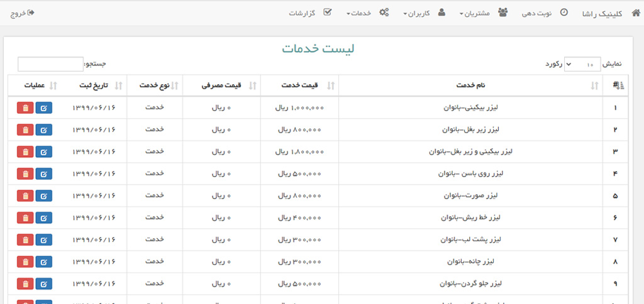644x304 pixels.
Task: Delete the لیزر پشت لب-بانوان row
Action: [x=25, y=239]
